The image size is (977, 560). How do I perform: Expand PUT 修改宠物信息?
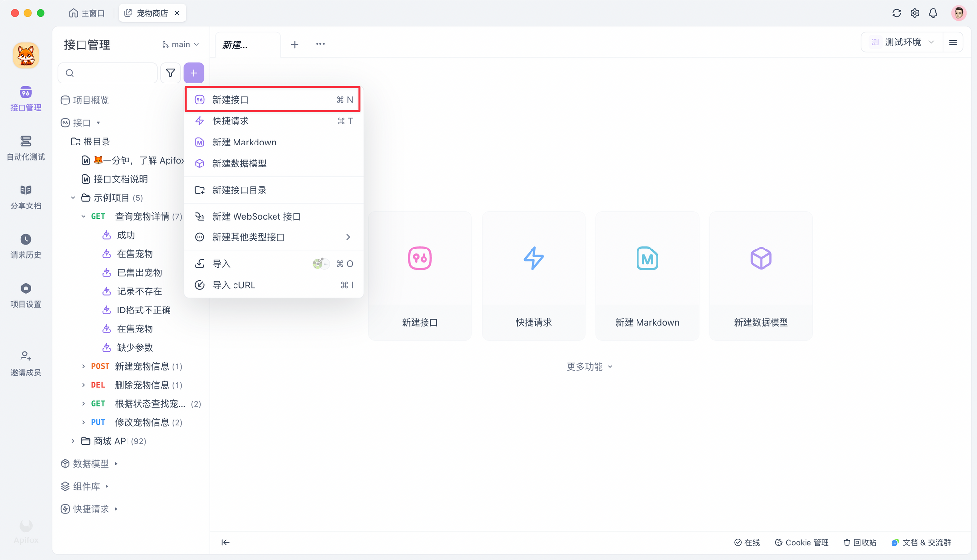point(83,422)
